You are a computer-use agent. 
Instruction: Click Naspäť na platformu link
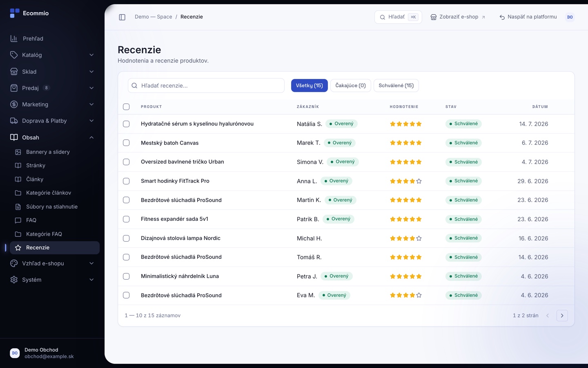[x=528, y=17]
